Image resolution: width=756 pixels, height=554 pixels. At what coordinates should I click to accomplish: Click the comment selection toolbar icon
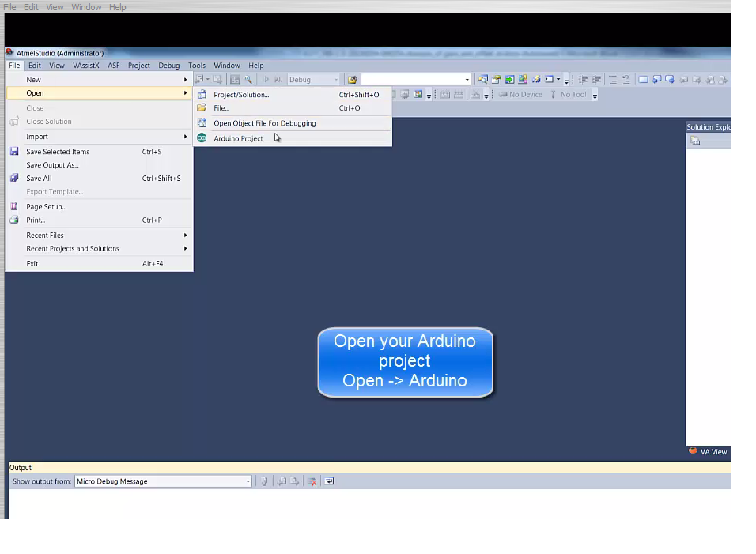613,80
